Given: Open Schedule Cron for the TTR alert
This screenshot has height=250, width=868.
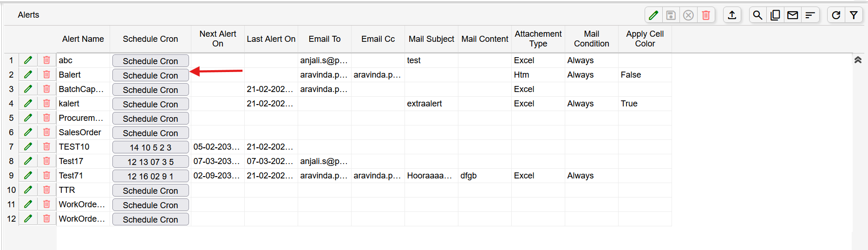Looking at the screenshot, I should click(x=150, y=191).
